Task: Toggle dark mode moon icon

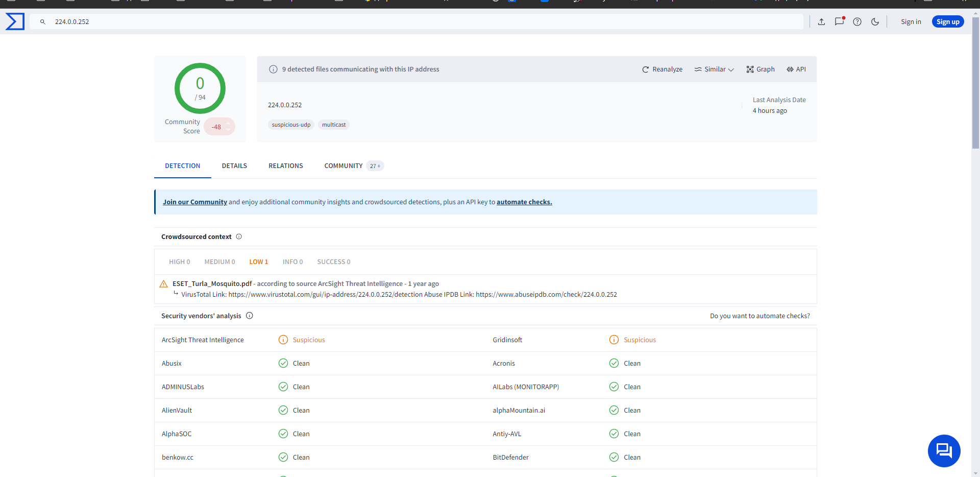Action: point(875,21)
